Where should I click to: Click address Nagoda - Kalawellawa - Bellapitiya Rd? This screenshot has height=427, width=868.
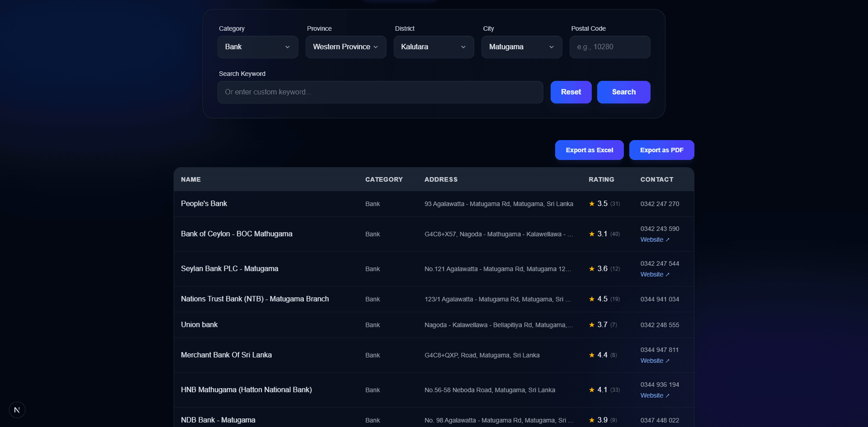[x=499, y=325]
